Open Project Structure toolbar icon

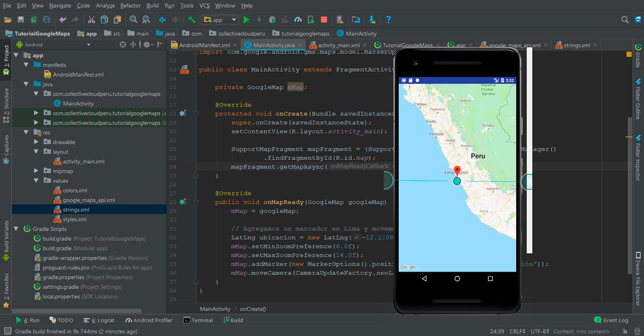[356, 20]
